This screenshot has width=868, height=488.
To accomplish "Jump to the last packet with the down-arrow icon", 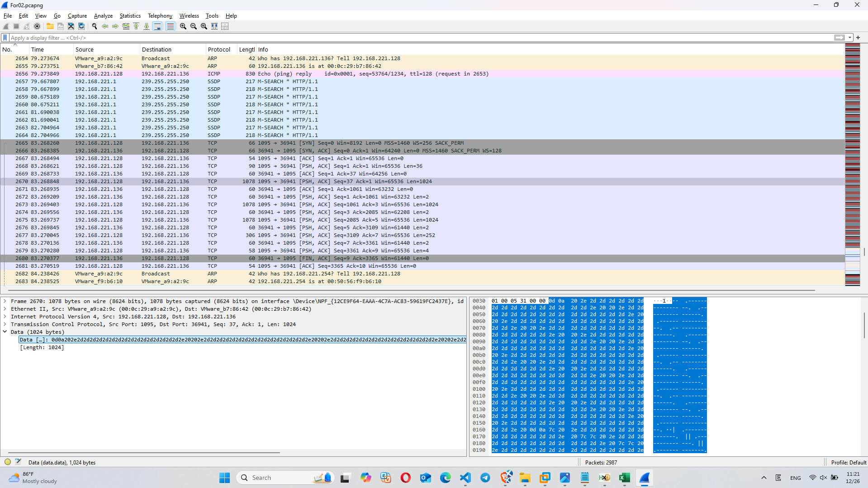I will pos(147,26).
